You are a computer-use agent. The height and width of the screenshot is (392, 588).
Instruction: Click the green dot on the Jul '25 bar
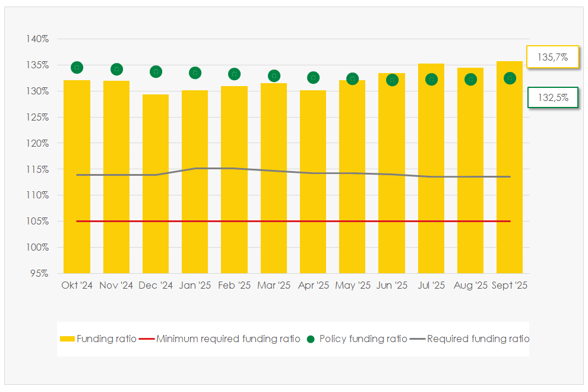[431, 79]
